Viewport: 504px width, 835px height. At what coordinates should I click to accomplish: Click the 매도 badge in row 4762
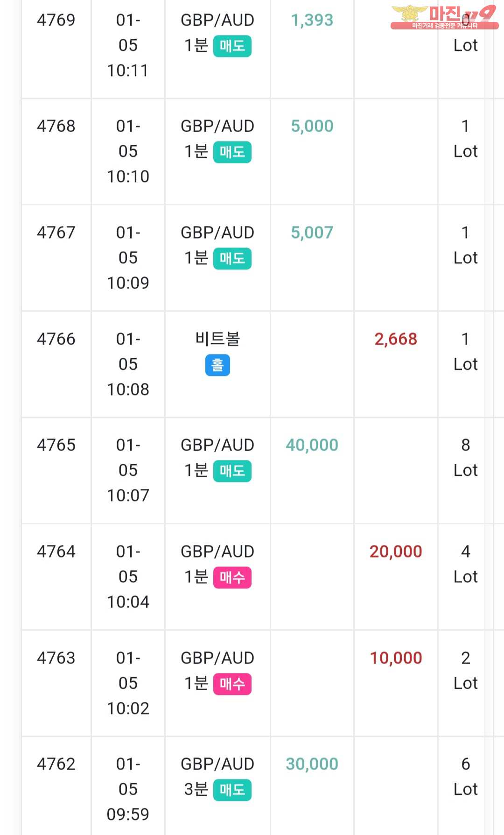(x=232, y=790)
